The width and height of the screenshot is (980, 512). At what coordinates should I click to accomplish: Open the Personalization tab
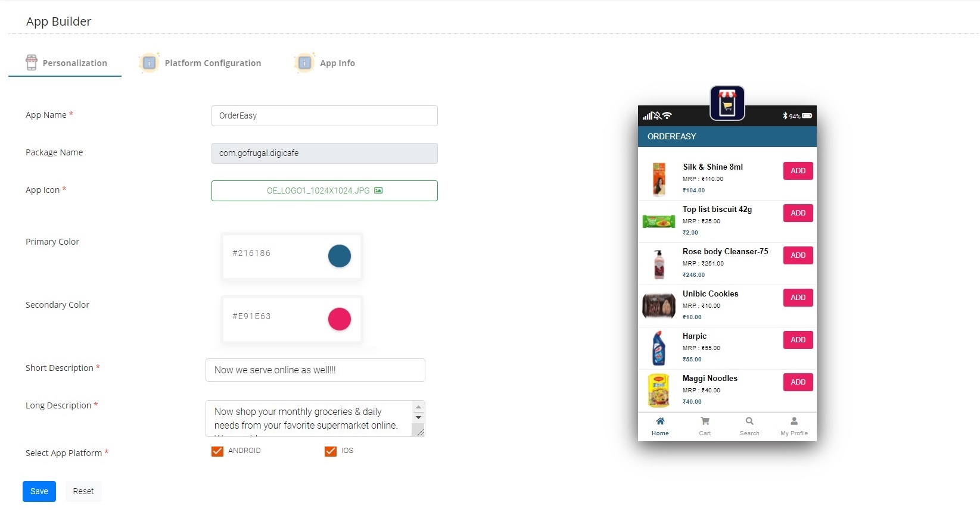[66, 63]
